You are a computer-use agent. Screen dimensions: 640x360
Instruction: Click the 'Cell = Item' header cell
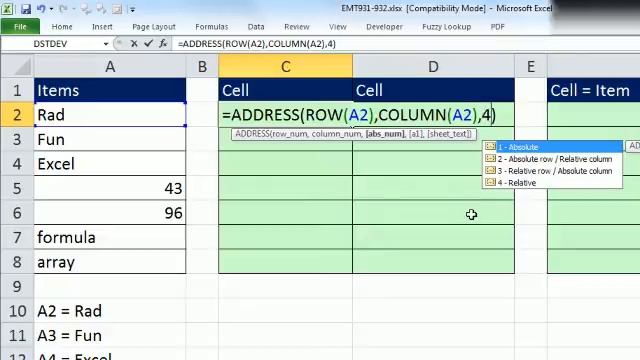[593, 90]
